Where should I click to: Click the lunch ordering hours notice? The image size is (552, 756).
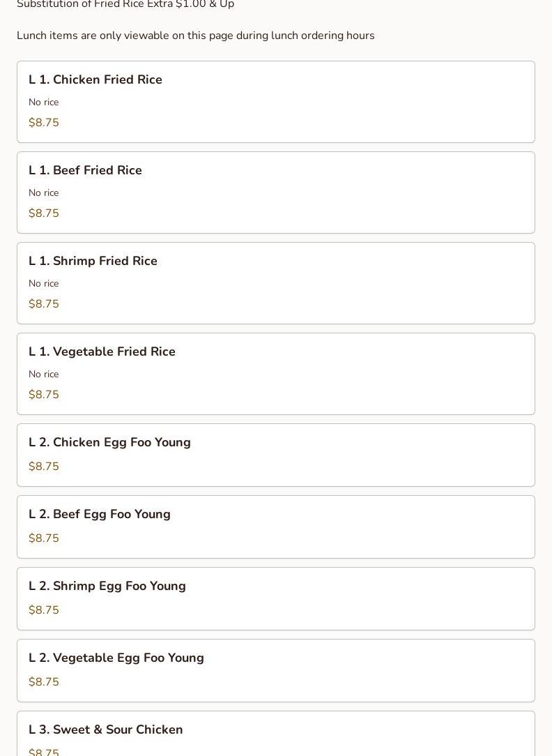click(x=196, y=36)
